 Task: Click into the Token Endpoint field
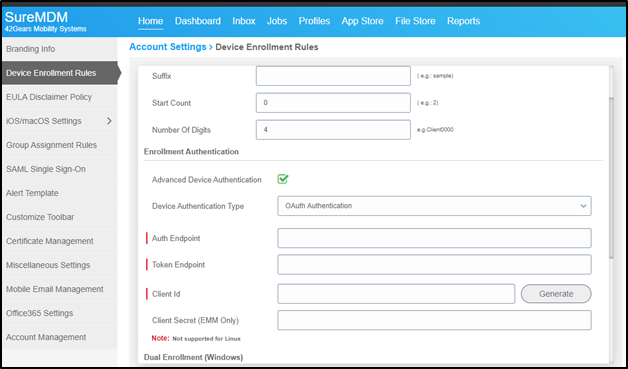tap(434, 264)
